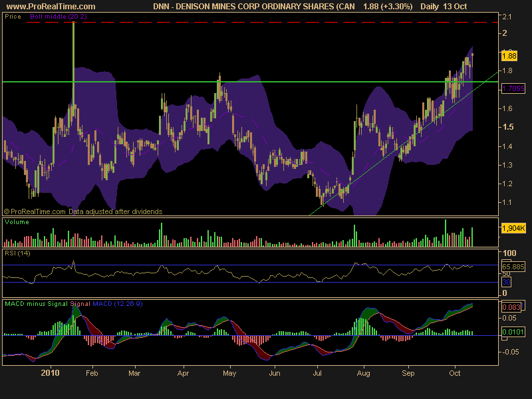
Task: Click the Daily 13 Oct timeframe label
Action: [444, 7]
